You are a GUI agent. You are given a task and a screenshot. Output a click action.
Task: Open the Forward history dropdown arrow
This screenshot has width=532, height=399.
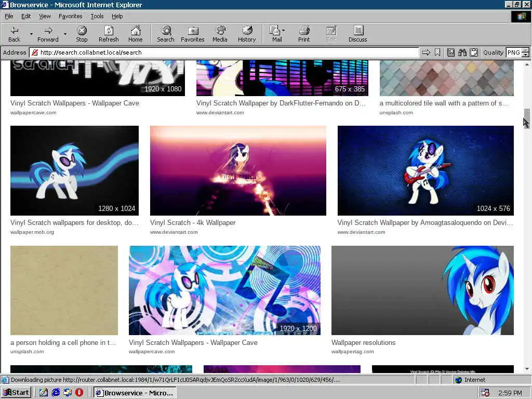point(65,34)
